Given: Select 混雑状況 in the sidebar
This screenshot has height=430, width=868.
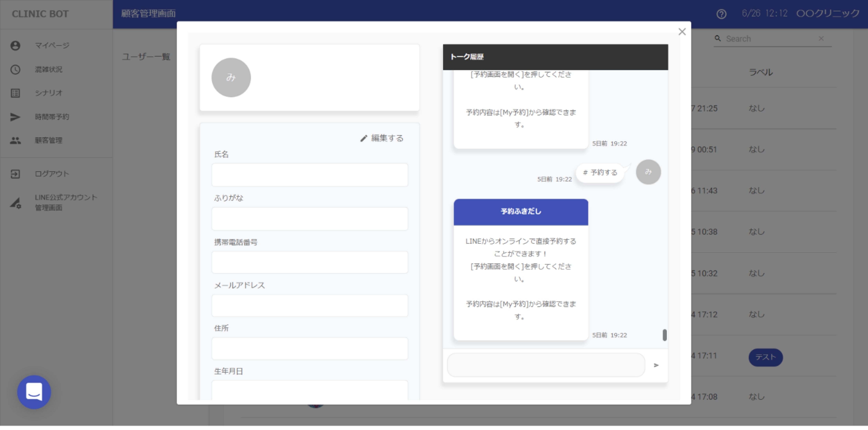Looking at the screenshot, I should pos(48,69).
